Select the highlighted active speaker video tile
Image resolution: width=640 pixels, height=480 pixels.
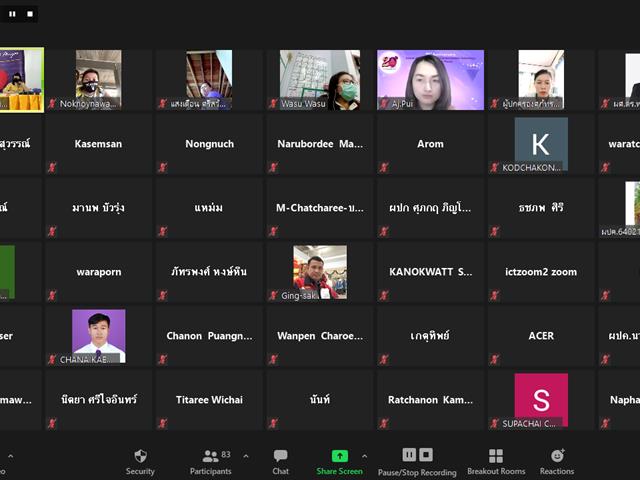pos(21,80)
